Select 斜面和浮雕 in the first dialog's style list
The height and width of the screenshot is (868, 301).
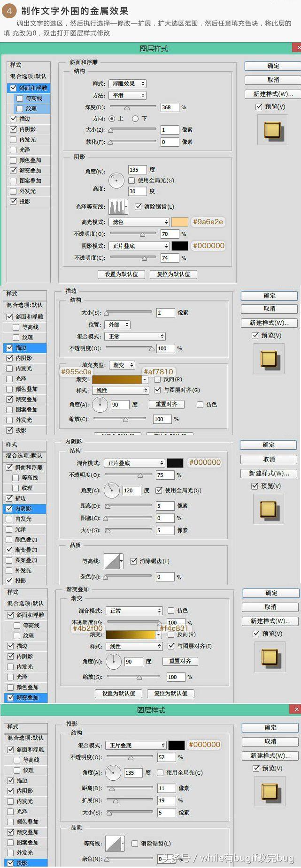coord(29,88)
